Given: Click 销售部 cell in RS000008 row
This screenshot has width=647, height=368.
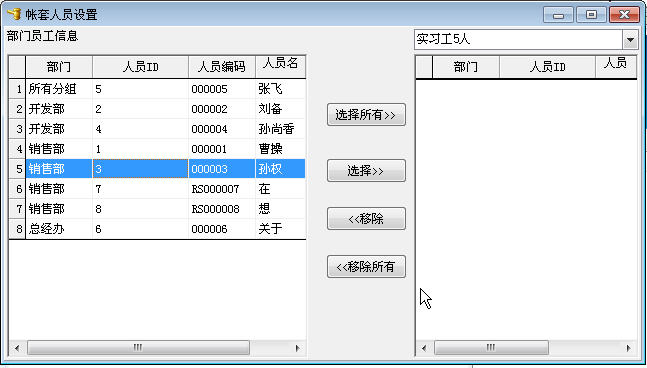Looking at the screenshot, I should 59,209.
